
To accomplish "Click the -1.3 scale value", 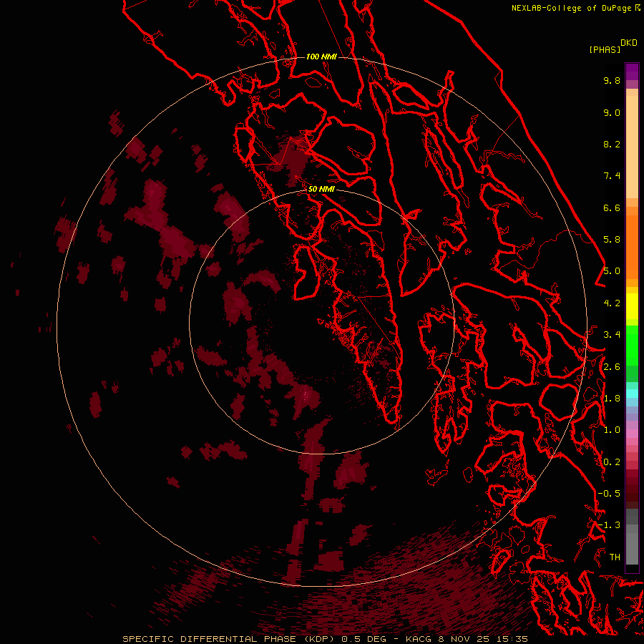I will [609, 525].
